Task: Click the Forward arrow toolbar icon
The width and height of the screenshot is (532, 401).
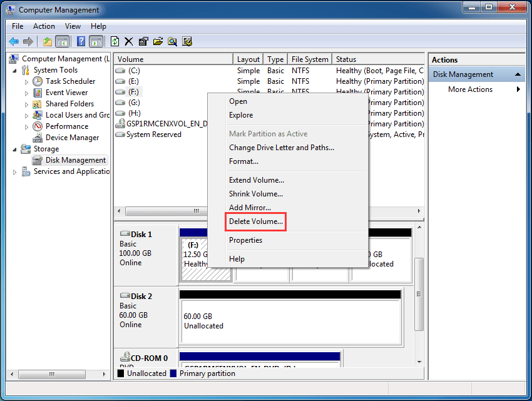Action: 28,42
